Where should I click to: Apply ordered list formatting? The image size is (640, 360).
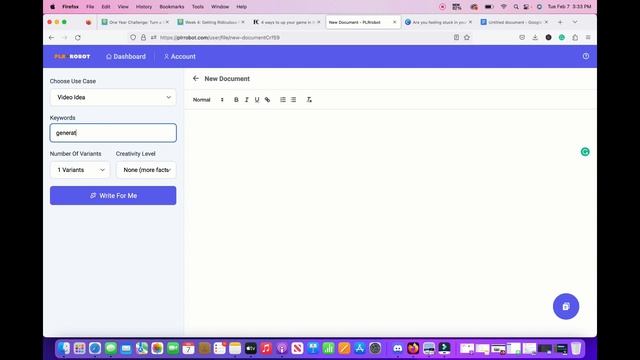click(283, 100)
